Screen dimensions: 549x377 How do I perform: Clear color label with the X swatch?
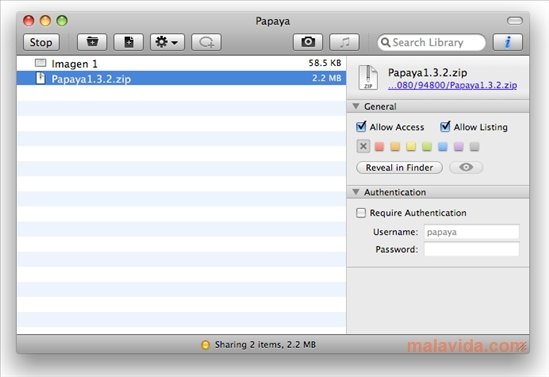363,146
